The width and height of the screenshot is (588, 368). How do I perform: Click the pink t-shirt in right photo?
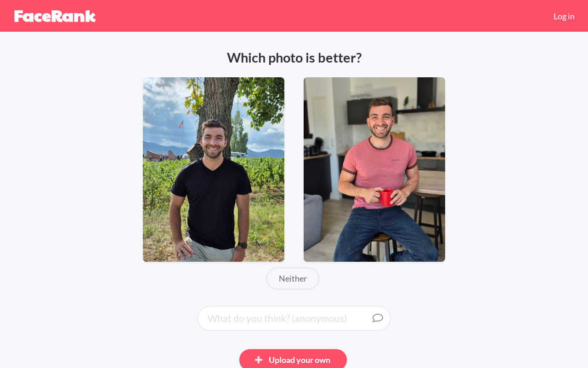(379, 170)
